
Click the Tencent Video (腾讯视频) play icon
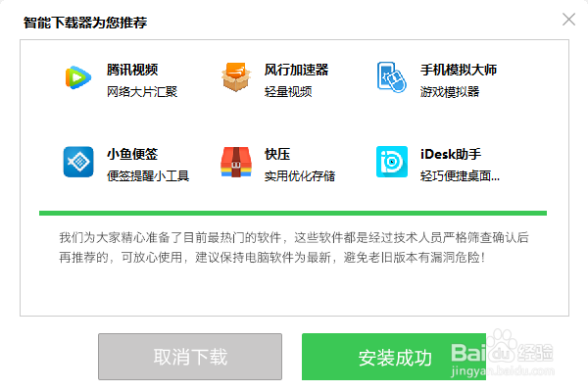click(78, 77)
